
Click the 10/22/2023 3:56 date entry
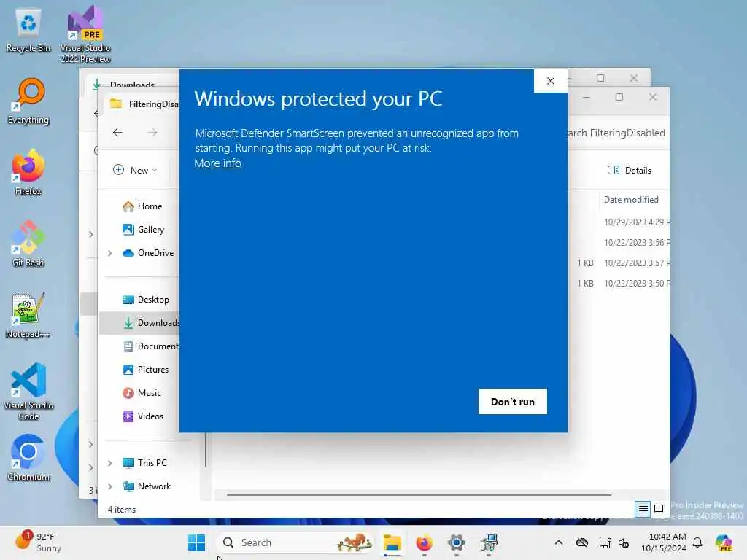click(636, 242)
